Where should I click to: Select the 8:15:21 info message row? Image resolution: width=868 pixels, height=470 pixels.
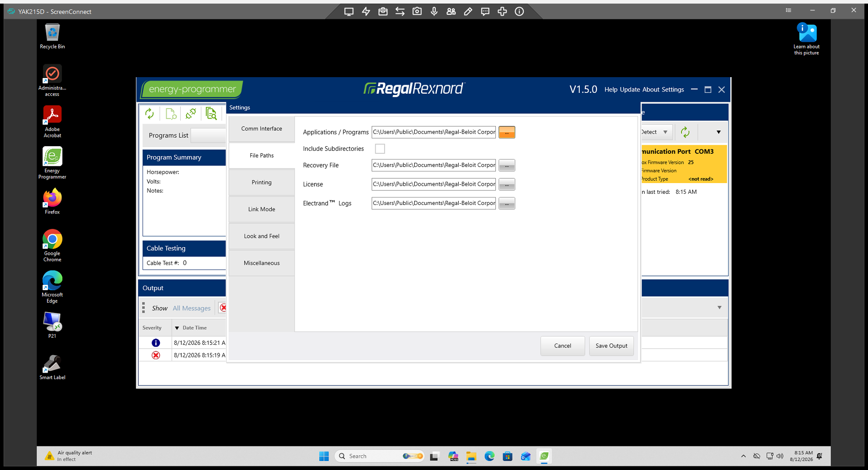182,343
